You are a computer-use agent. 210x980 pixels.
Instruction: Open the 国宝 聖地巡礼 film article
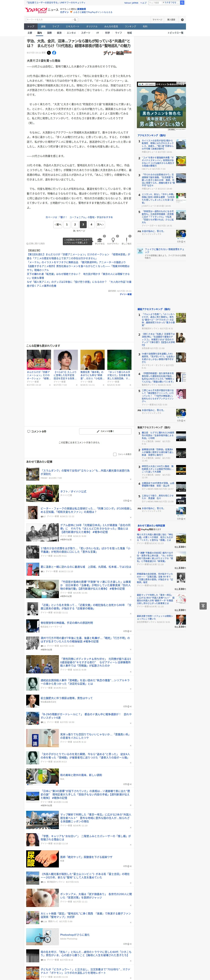pyautogui.click(x=86, y=915)
